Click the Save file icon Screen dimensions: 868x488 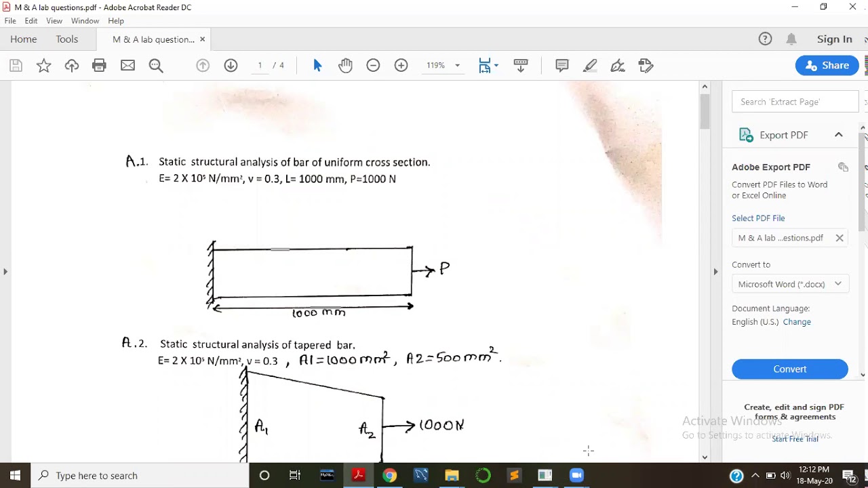pyautogui.click(x=16, y=66)
